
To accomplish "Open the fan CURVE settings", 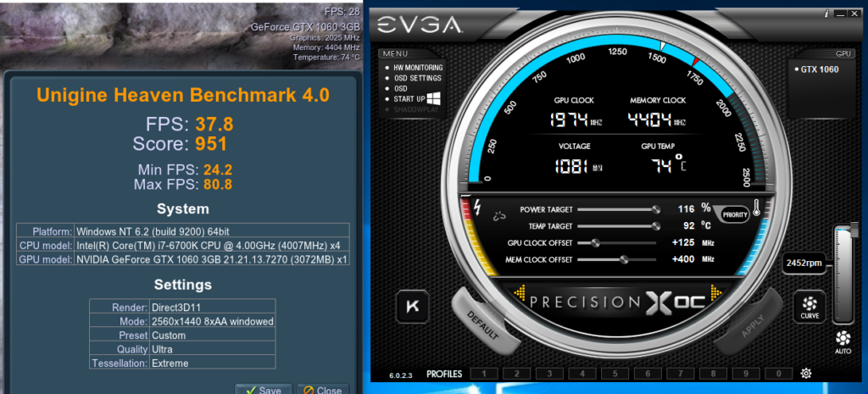I will (x=809, y=307).
